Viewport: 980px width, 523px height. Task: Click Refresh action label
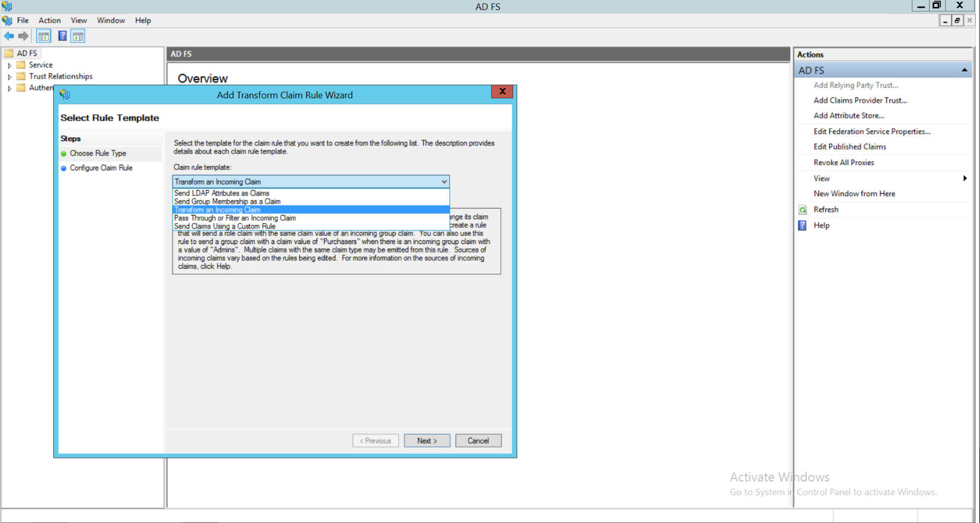[826, 210]
